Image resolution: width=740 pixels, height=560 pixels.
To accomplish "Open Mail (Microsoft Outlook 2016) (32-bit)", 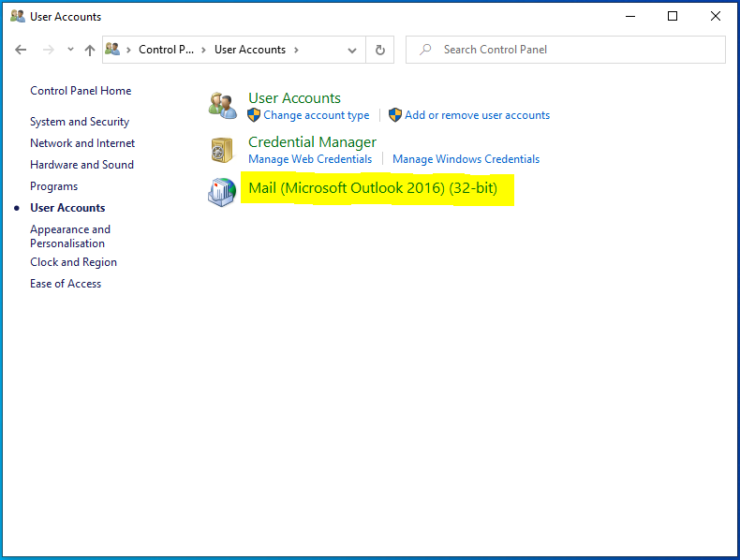I will click(x=373, y=188).
